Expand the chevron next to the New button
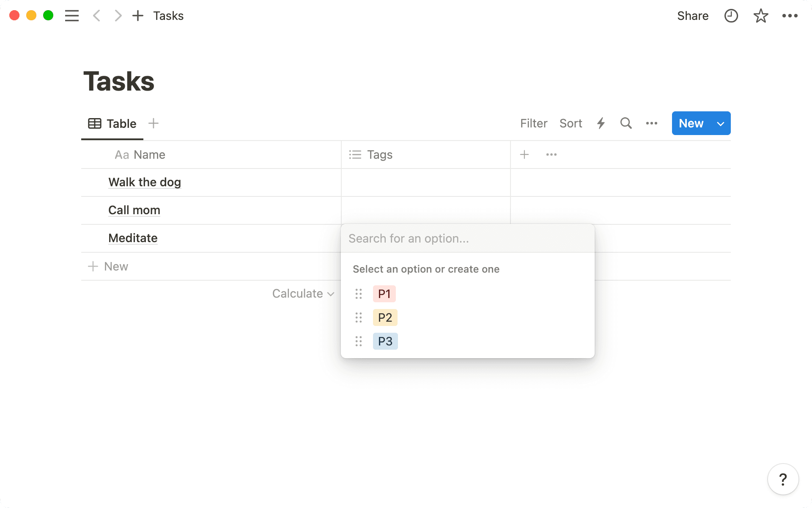812x508 pixels. 720,123
